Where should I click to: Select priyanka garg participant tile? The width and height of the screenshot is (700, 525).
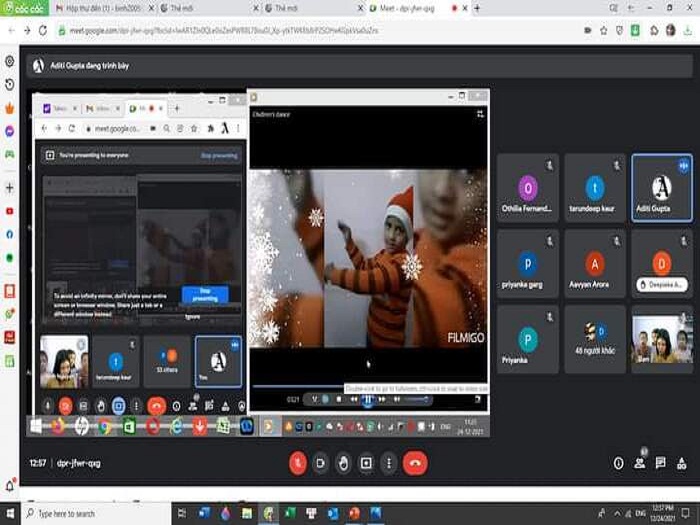528,264
